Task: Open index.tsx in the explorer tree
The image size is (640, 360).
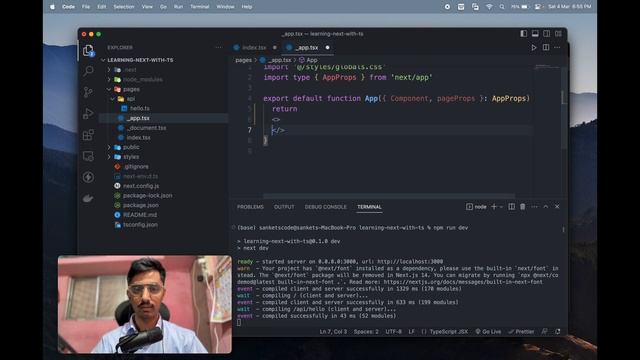Action: tap(138, 138)
